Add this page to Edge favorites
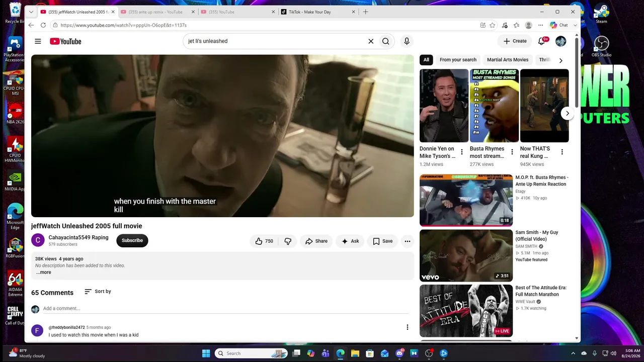644x362 pixels. [493, 25]
